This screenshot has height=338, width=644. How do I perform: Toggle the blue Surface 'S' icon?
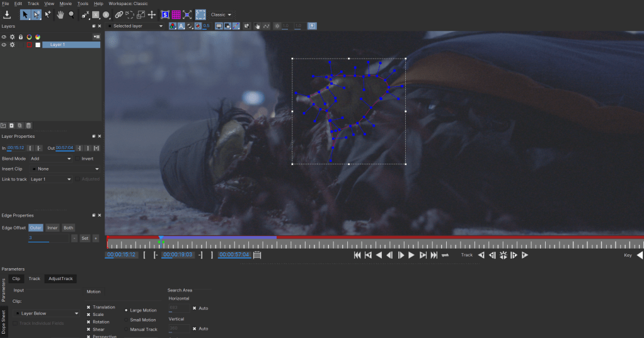(x=165, y=14)
